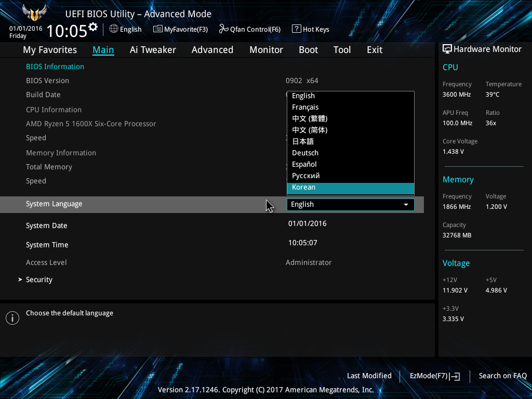The width and height of the screenshot is (532, 399).
Task: Select Русский in the language list
Action: pos(351,176)
